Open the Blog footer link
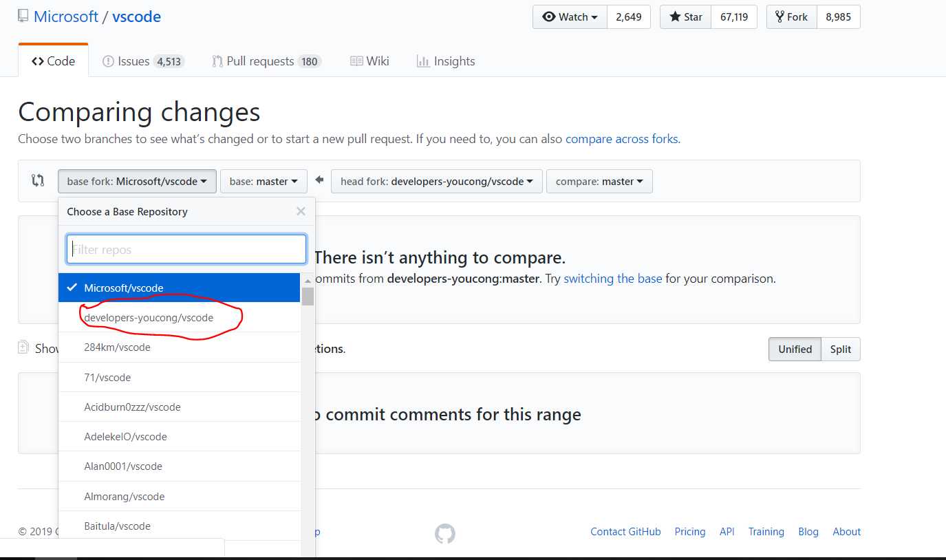The width and height of the screenshot is (946, 560). coord(808,532)
